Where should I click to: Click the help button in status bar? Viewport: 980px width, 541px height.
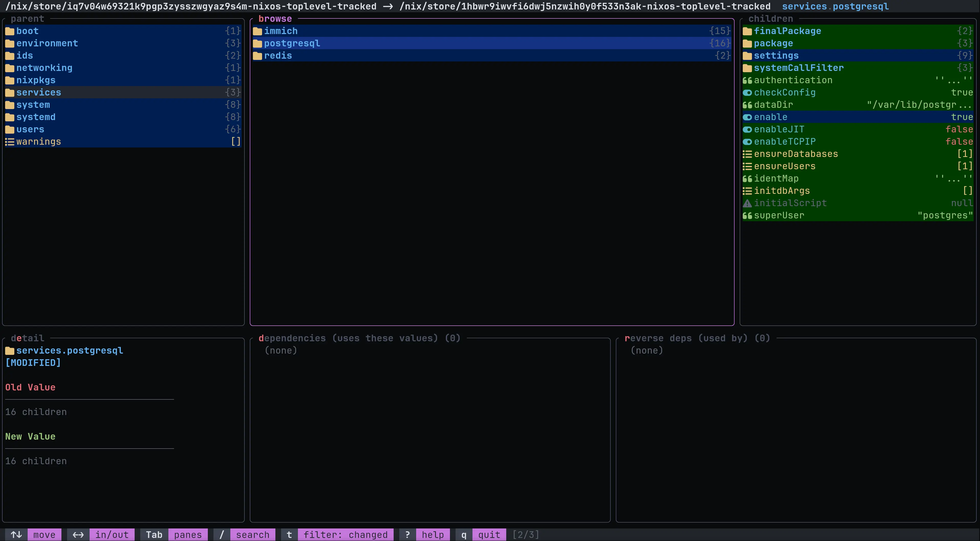point(433,535)
